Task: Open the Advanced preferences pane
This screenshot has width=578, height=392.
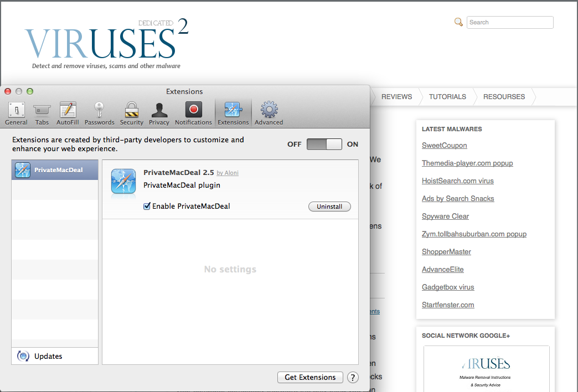Action: pos(269,114)
